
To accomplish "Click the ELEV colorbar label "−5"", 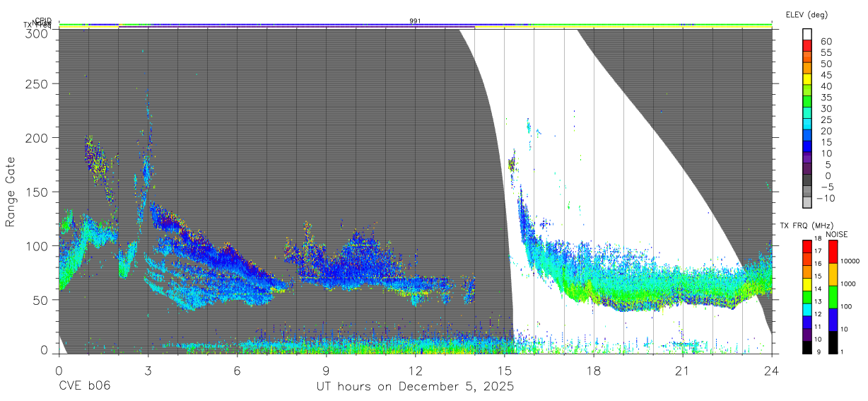I will [827, 187].
